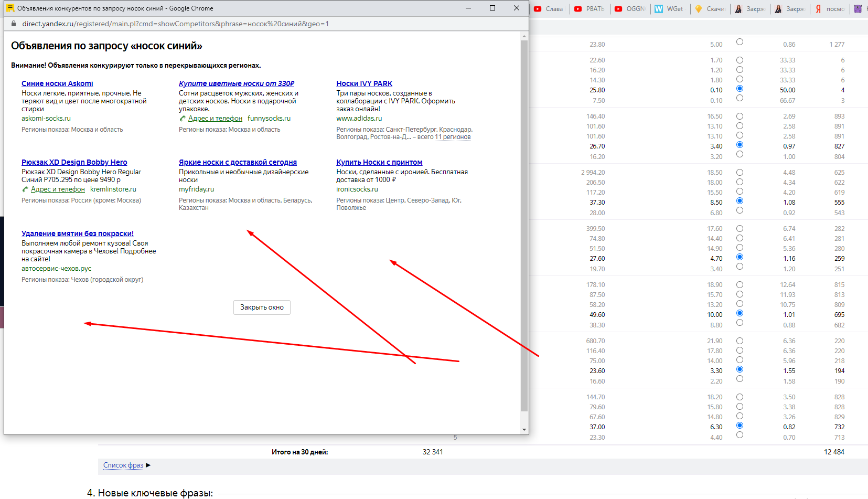Image resolution: width=868 pixels, height=499 pixels.
Task: Click the total value 32 341
Action: 433,452
